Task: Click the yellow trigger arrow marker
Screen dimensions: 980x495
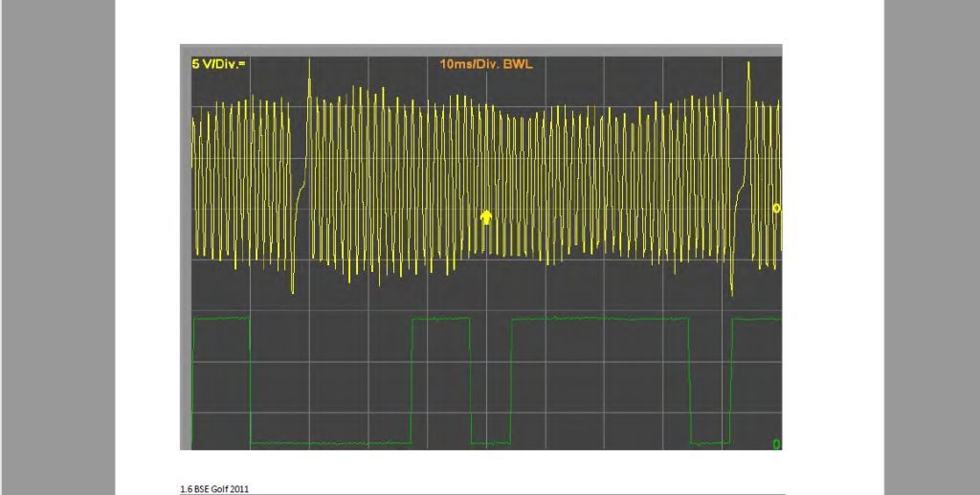Action: [x=486, y=217]
